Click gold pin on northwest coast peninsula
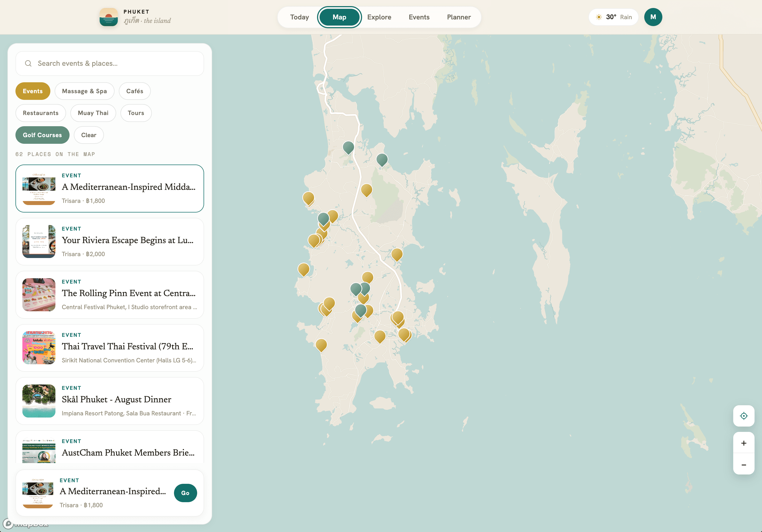Screen dimensions: 762x532 point(308,198)
